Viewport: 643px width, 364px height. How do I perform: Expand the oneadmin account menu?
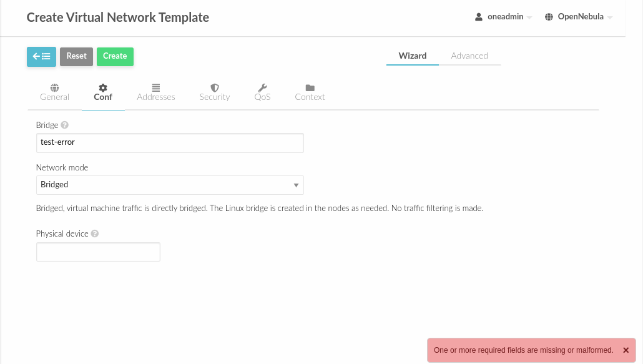[504, 16]
